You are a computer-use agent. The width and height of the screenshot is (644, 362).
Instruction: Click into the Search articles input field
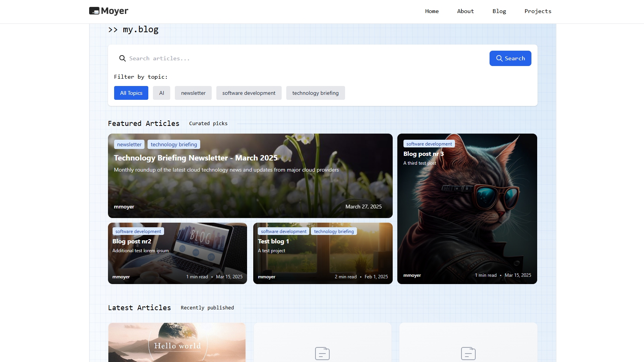tap(300, 58)
